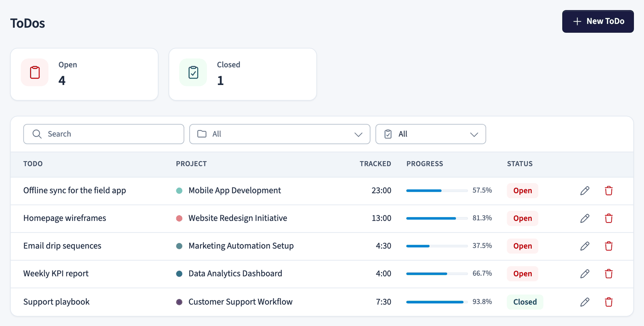Open the status filter dropdown
The image size is (644, 326).
431,134
